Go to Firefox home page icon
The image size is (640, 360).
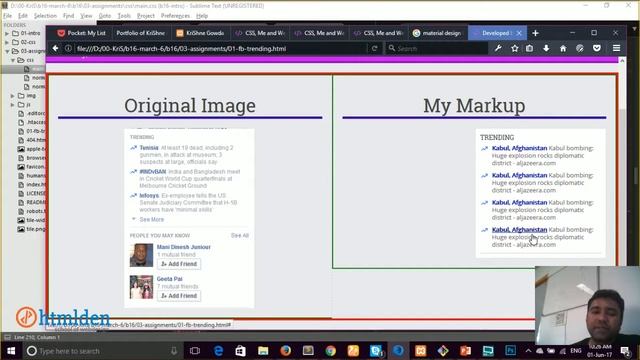[x=563, y=48]
